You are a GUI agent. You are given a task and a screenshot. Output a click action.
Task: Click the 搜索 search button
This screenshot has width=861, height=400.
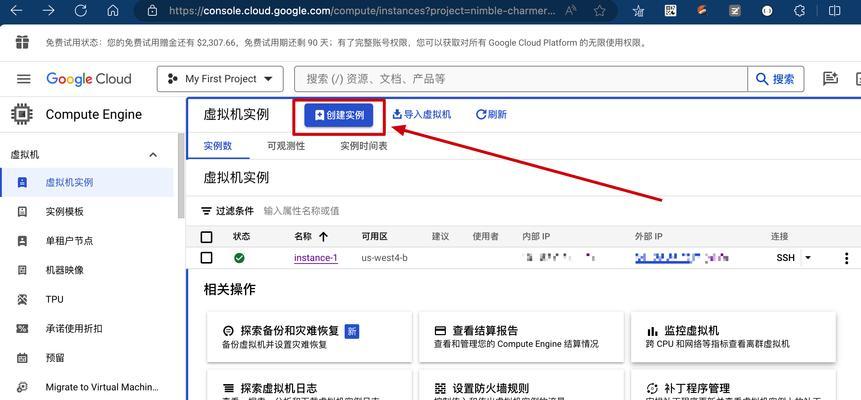(775, 79)
